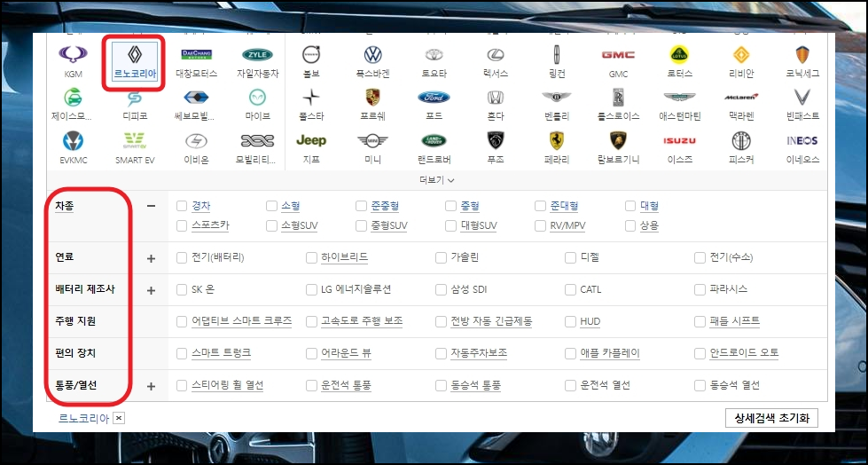
Task: Tick the 소형SUV checkbox
Action: point(271,226)
